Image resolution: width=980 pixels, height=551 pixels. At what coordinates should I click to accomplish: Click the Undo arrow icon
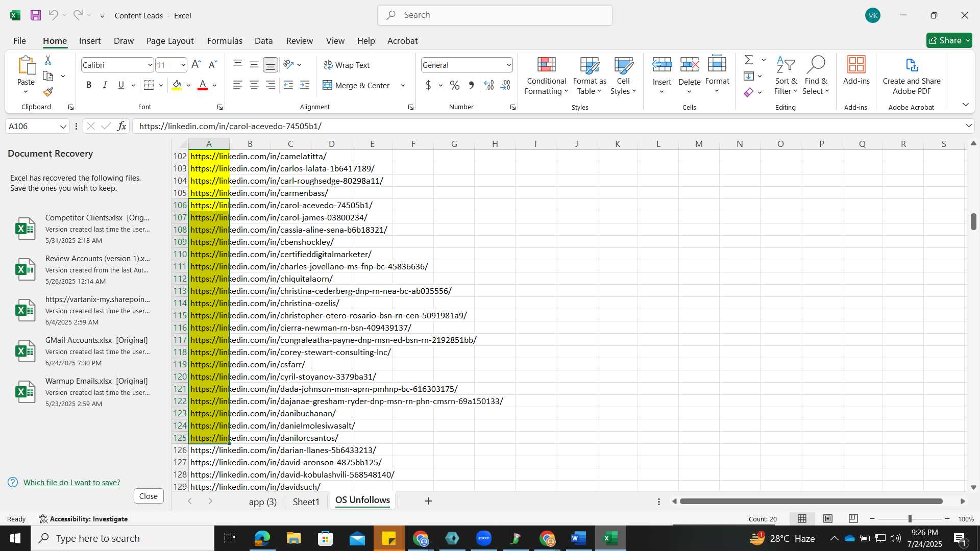[53, 15]
